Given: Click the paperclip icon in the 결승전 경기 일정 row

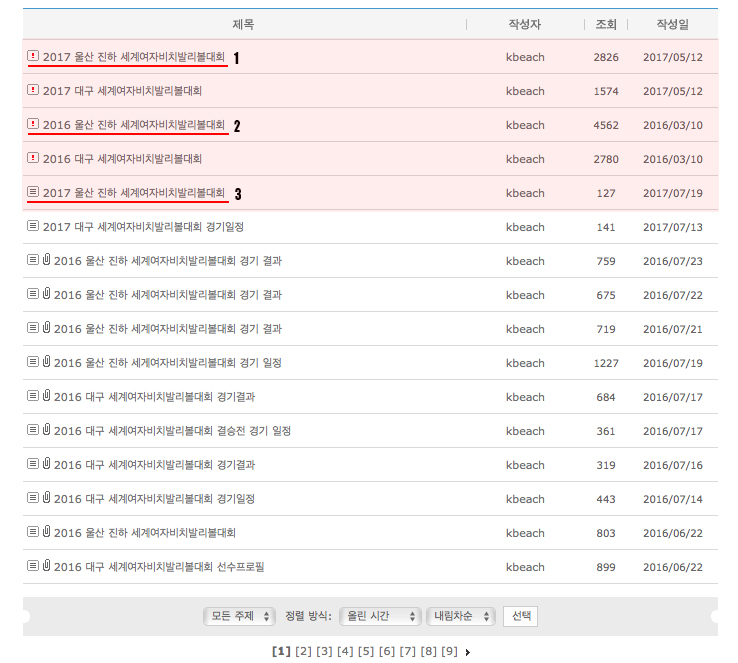Looking at the screenshot, I should click(x=46, y=429).
